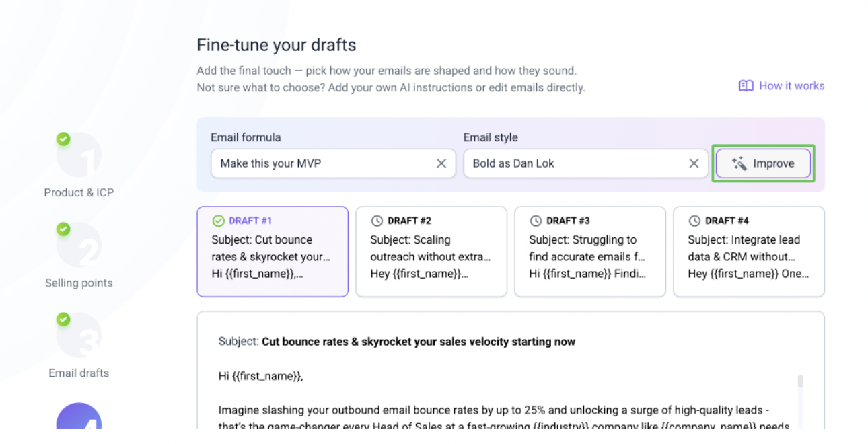Click the green checkmark above Email drafts
Screen dimensions: 868x444
point(63,320)
